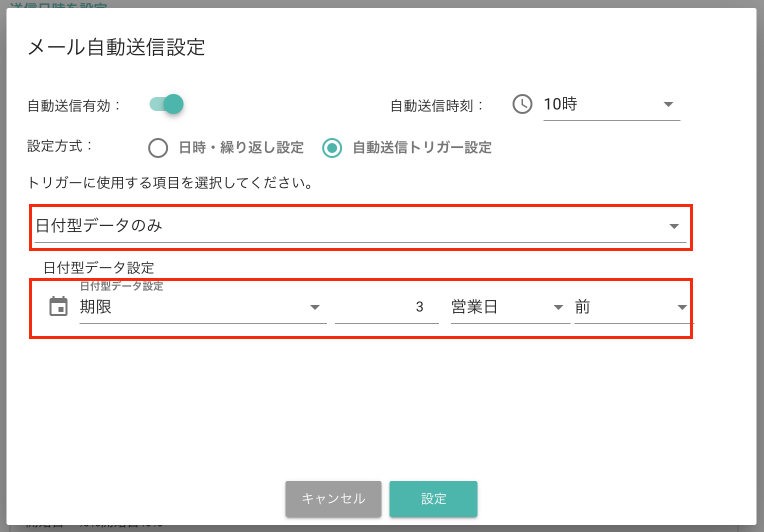
Task: Click the メール自動送信設定 dialog title
Action: click(116, 47)
